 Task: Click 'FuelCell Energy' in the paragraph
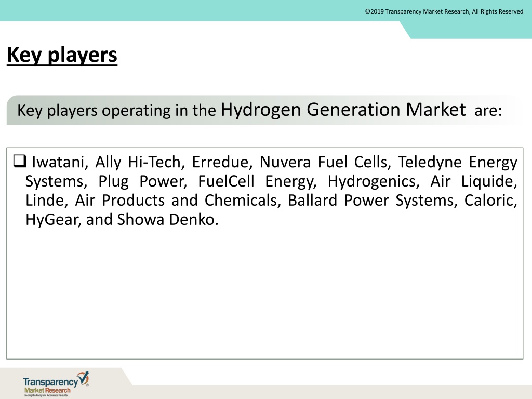256,181
